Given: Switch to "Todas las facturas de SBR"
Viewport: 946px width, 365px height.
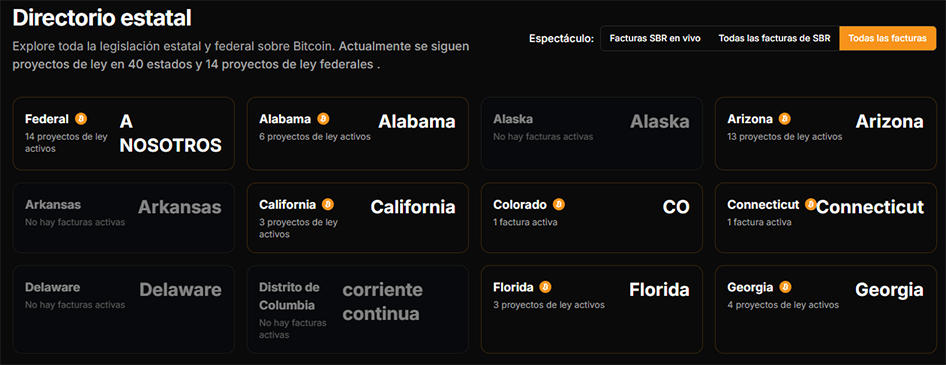Looking at the screenshot, I should (x=774, y=38).
